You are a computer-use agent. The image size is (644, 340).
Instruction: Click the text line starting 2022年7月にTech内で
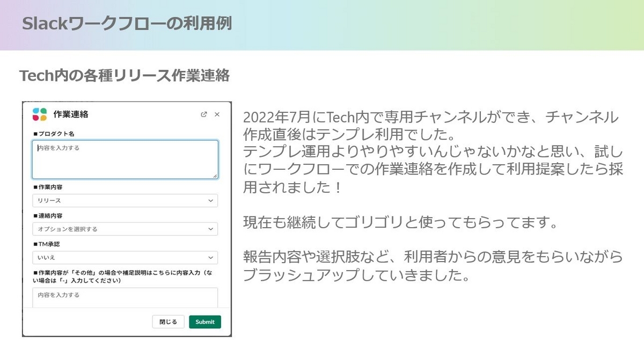430,118
